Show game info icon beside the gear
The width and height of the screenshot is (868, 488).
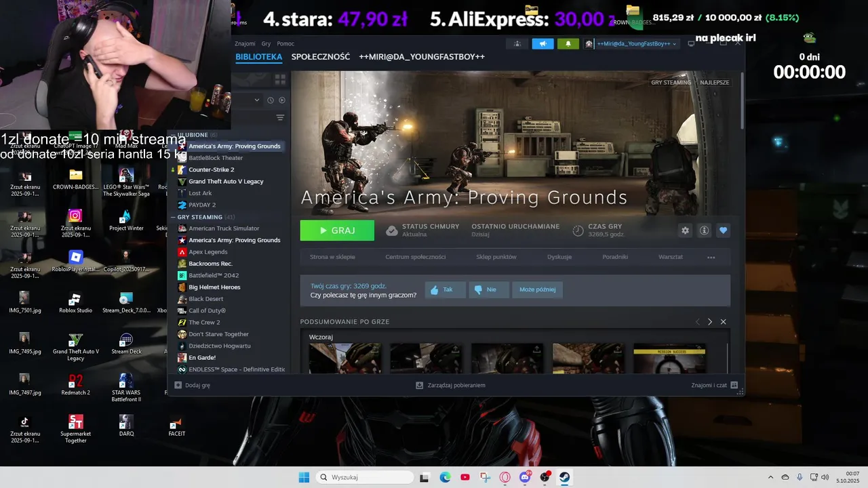pyautogui.click(x=704, y=230)
